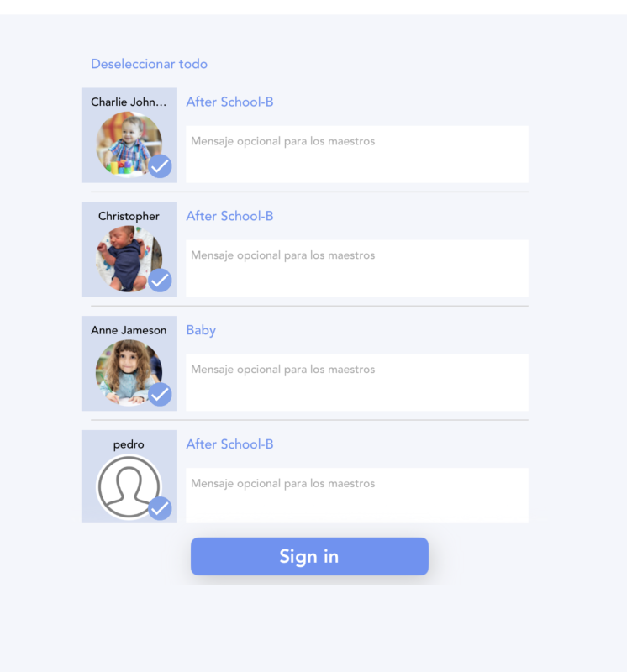The image size is (627, 672).
Task: Click pedro's placeholder avatar icon
Action: click(x=129, y=486)
